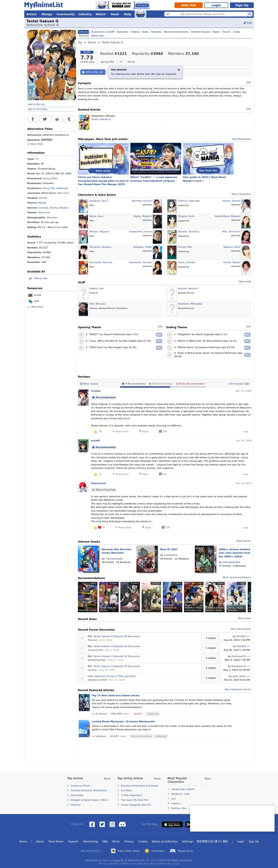Play opening "100% Pure" preview
Screen dimensions: 278x868
81,348
